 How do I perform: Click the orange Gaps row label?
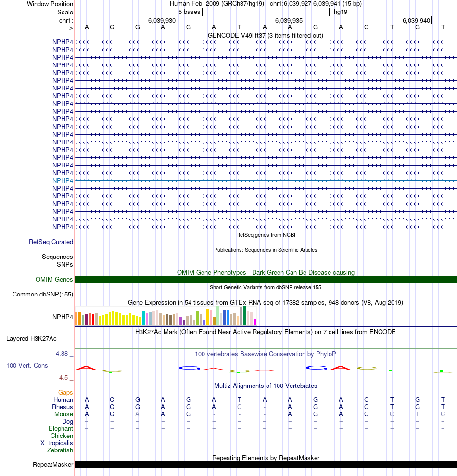pyautogui.click(x=65, y=393)
